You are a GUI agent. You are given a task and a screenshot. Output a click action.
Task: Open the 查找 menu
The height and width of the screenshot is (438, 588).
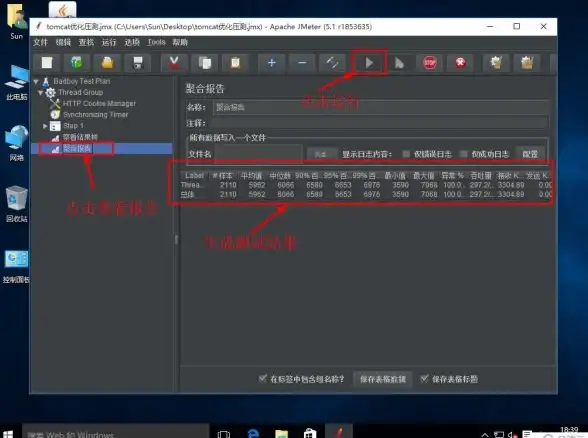point(86,42)
